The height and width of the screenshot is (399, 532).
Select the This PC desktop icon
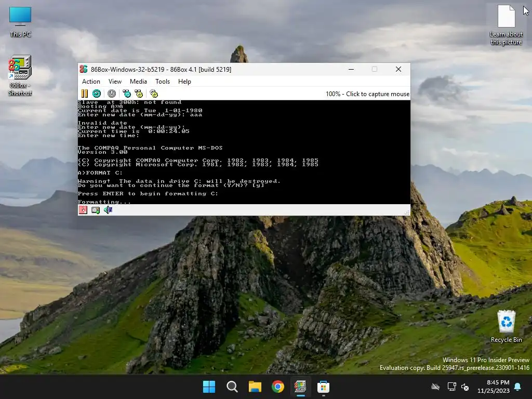20,22
